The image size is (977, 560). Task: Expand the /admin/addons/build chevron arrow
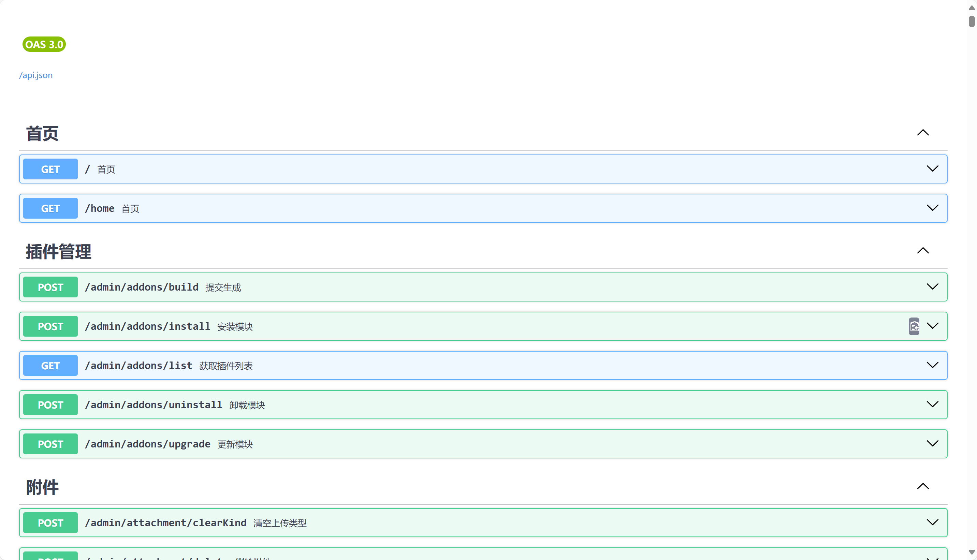tap(932, 287)
